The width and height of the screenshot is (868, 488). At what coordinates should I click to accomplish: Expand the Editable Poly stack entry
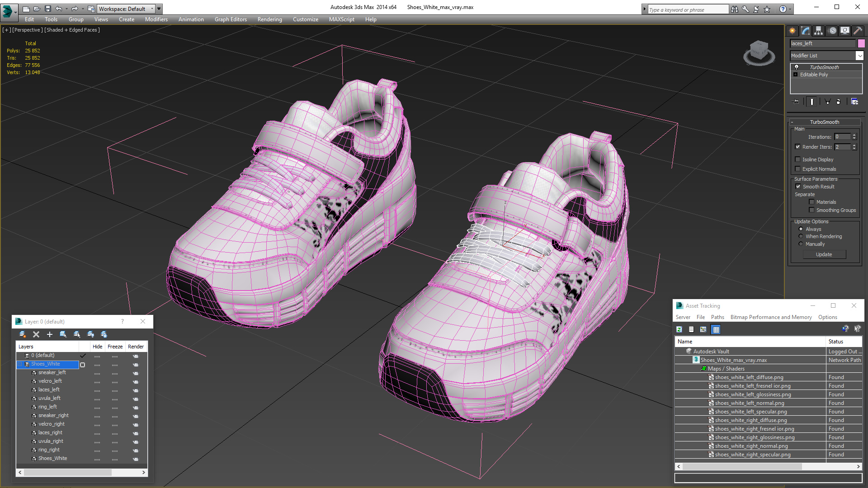point(796,75)
